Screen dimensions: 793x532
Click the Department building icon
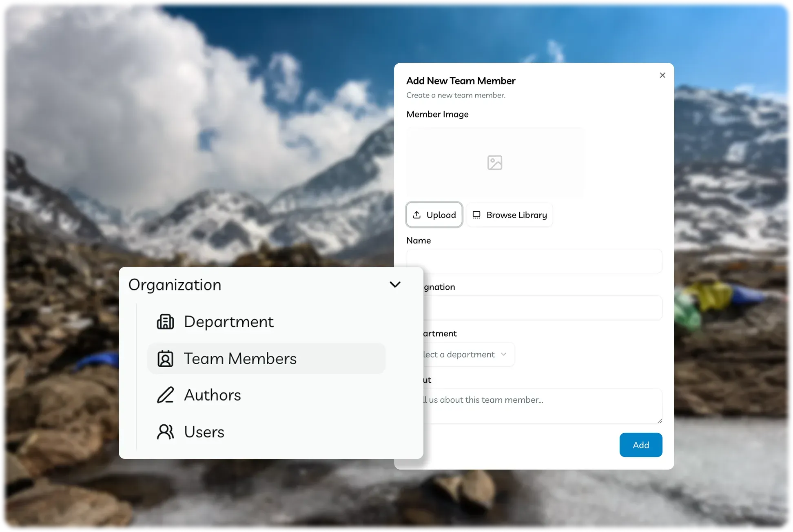165,322
